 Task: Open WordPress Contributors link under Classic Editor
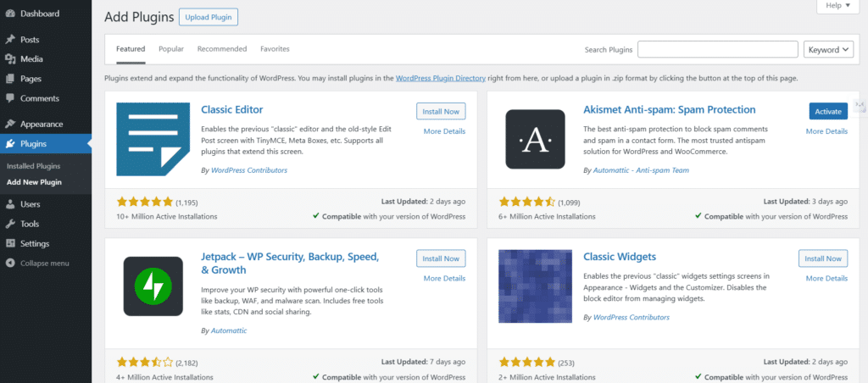[249, 170]
